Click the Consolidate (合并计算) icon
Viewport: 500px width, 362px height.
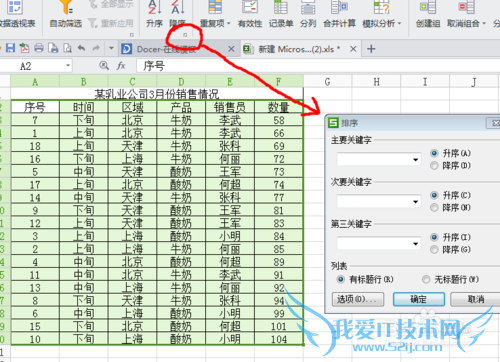(339, 7)
